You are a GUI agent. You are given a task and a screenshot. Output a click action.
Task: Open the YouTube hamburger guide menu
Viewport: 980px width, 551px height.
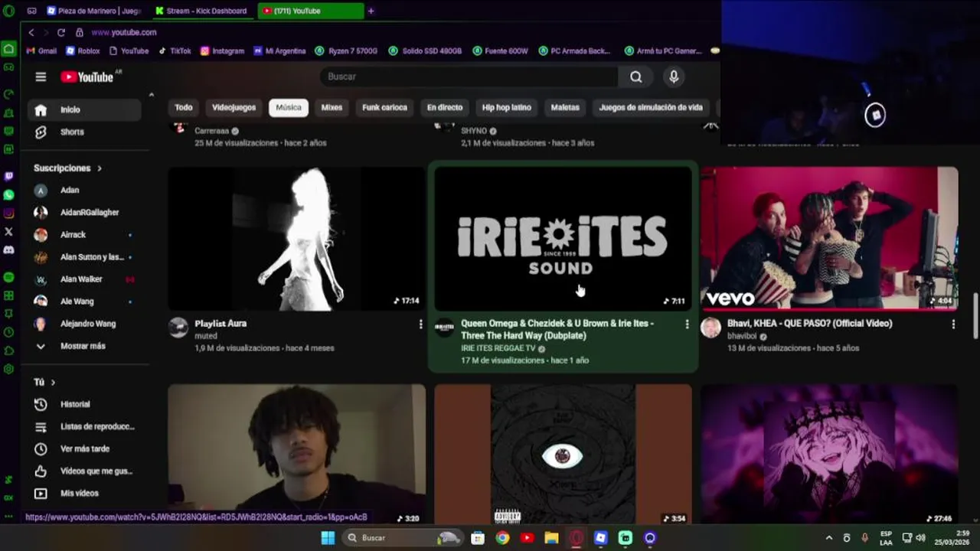41,77
